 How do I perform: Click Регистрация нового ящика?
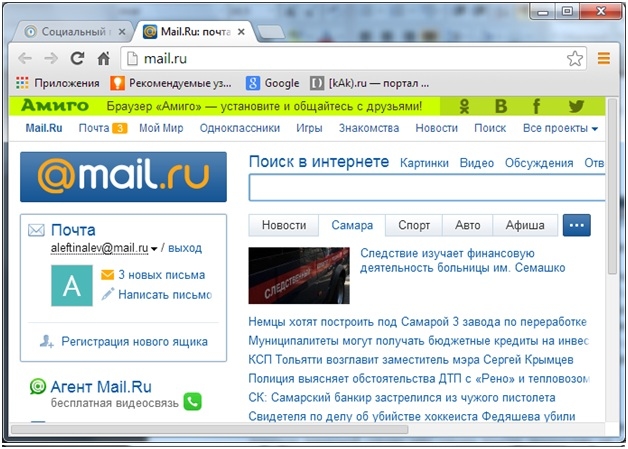coord(124,342)
